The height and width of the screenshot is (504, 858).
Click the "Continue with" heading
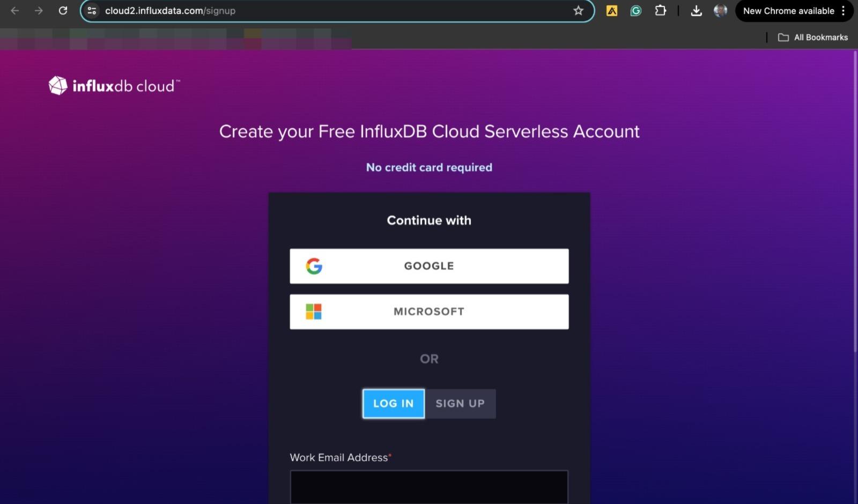pos(429,220)
